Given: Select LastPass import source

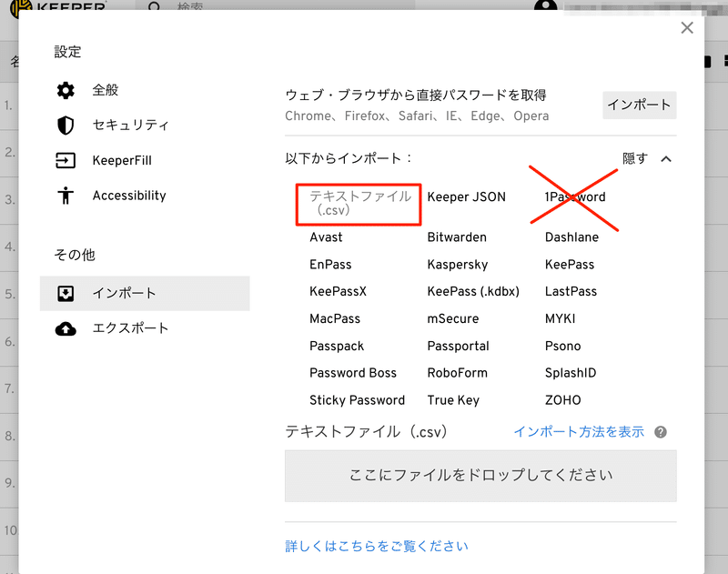Looking at the screenshot, I should [x=571, y=292].
